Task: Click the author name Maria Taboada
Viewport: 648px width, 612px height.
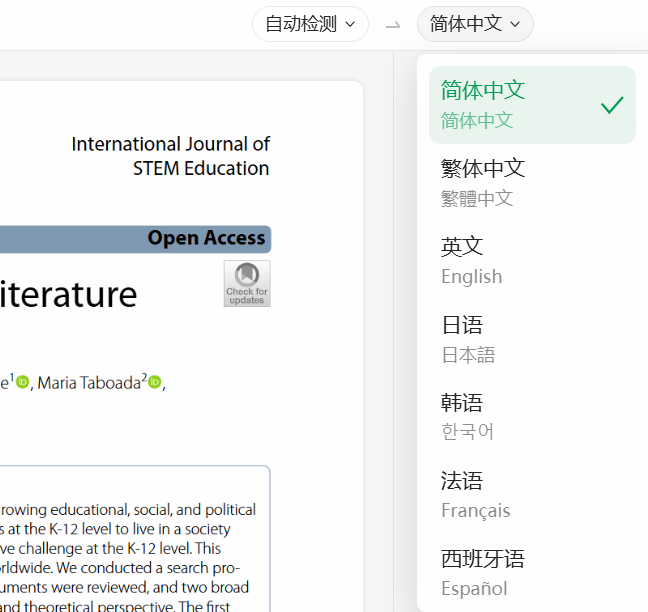Action: point(89,383)
